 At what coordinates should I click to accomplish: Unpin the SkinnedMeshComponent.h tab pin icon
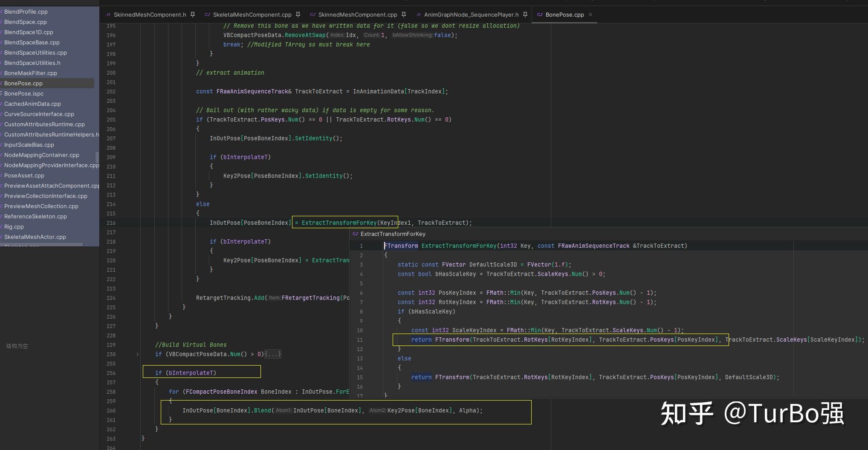(193, 15)
